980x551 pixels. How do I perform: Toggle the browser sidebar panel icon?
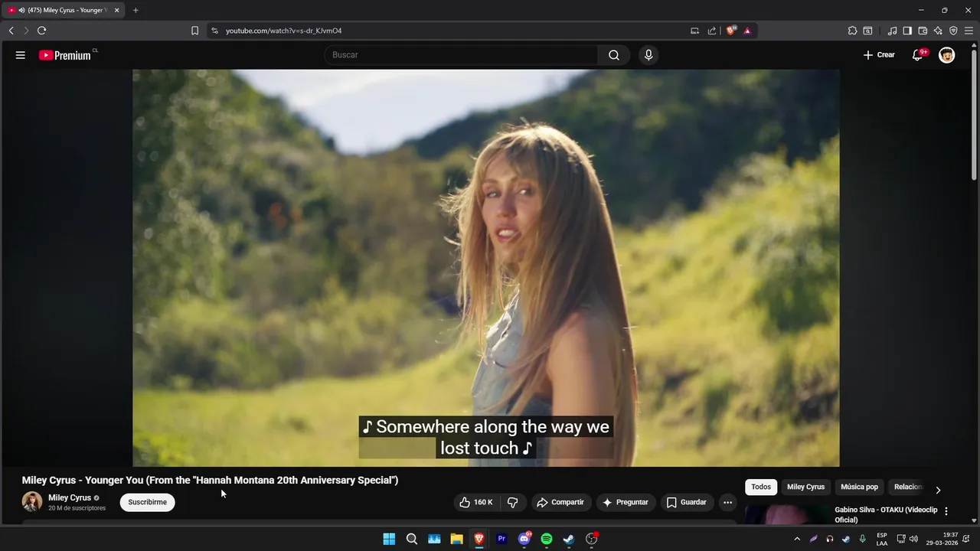pos(907,31)
